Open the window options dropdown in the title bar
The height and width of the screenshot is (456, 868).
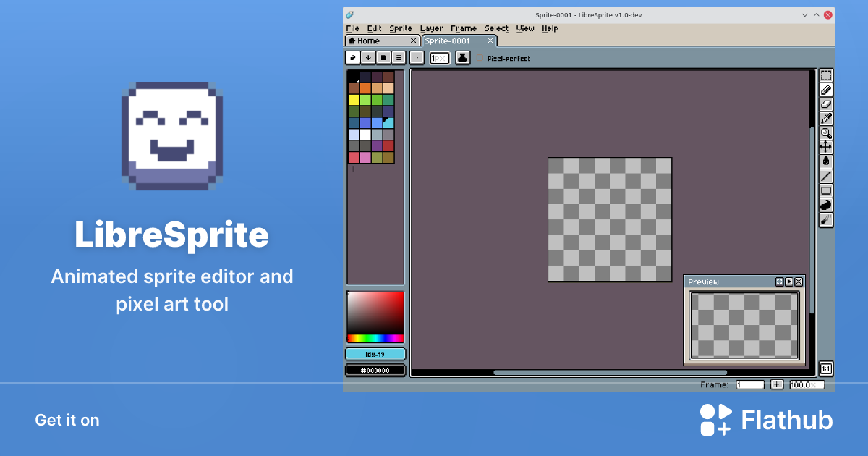(x=804, y=14)
